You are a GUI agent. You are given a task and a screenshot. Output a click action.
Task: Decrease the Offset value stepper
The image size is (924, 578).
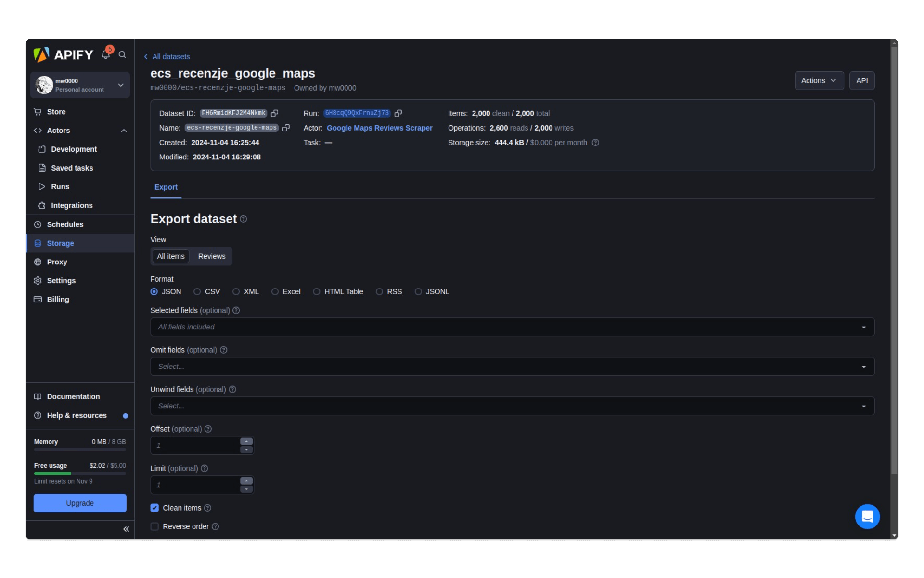pyautogui.click(x=246, y=450)
